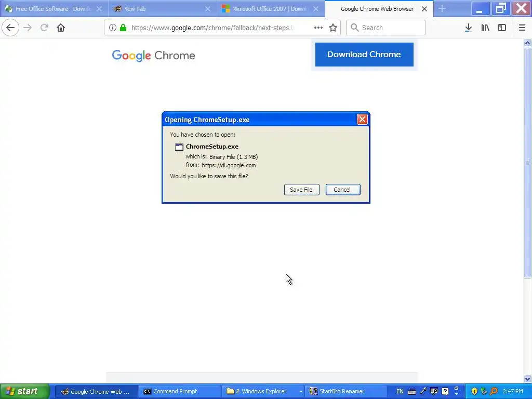Click the ChromeSetup.exe file icon
Screen dimensions: 532x399
coord(179,147)
